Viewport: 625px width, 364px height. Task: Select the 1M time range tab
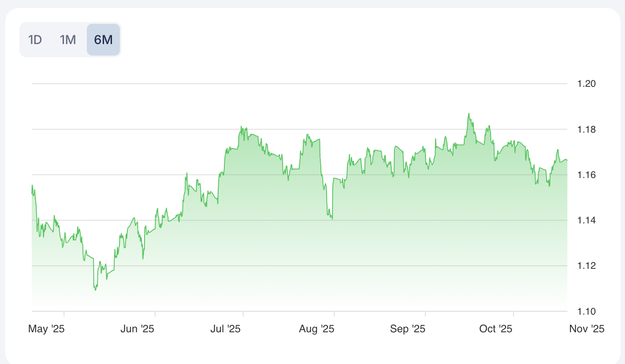(x=68, y=40)
